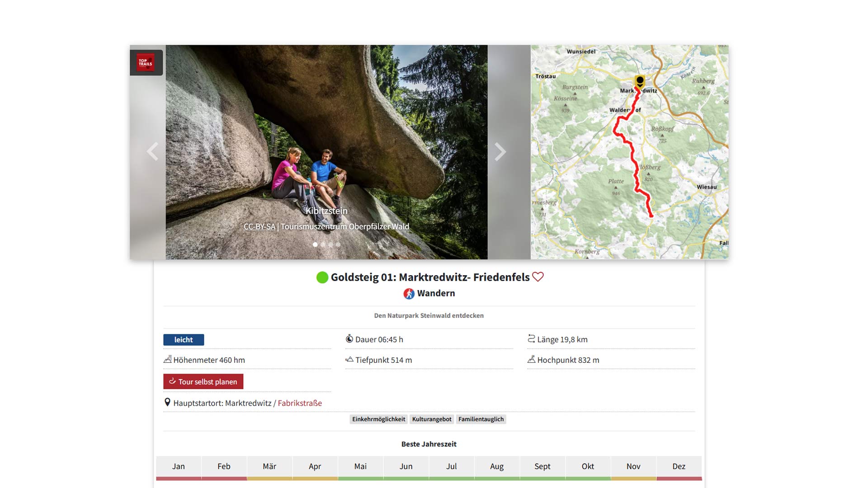Image resolution: width=868 pixels, height=488 pixels.
Task: Click the black start marker on map
Action: point(640,82)
